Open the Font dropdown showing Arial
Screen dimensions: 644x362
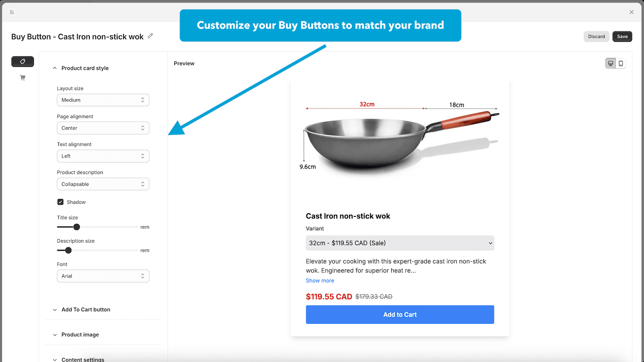pyautogui.click(x=103, y=276)
